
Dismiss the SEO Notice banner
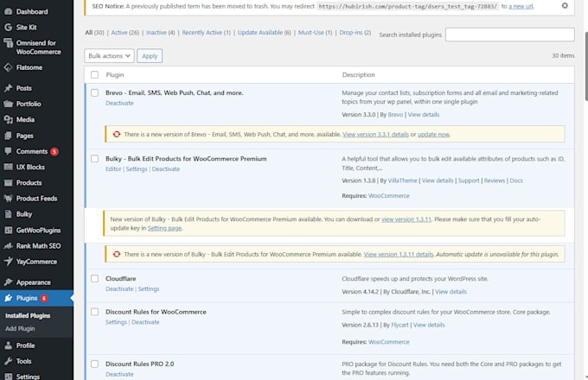coord(565,6)
